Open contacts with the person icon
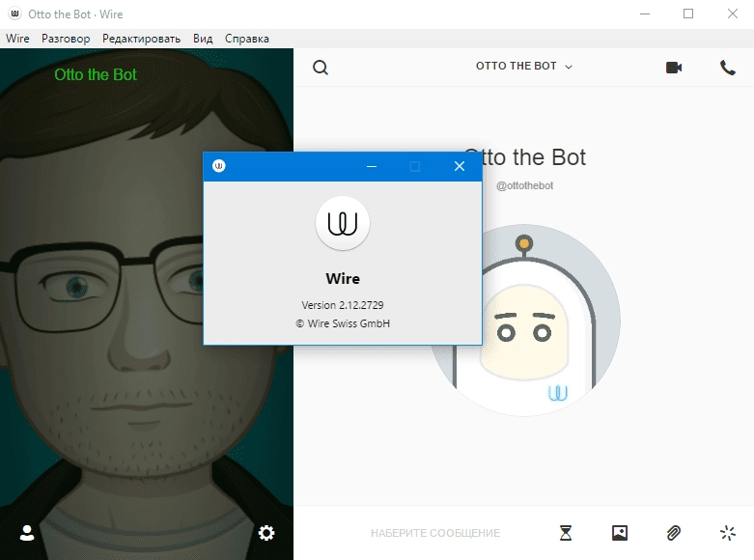This screenshot has width=754, height=560. [x=27, y=533]
